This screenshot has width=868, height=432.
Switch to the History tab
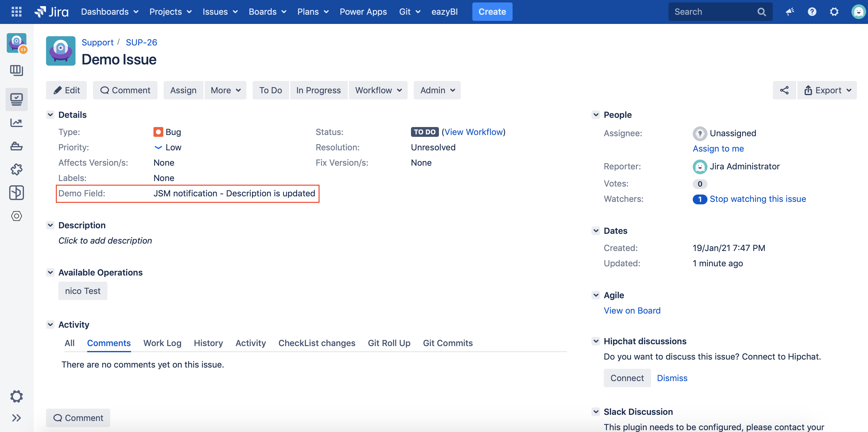pyautogui.click(x=208, y=343)
